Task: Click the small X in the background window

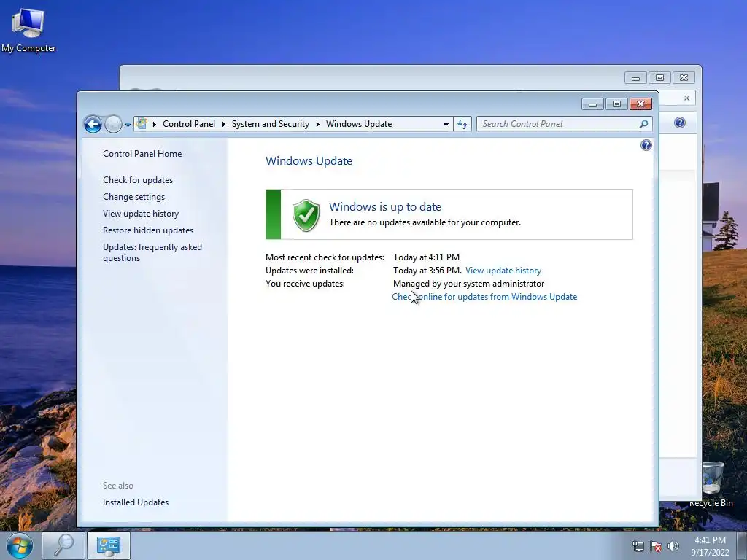Action: (x=686, y=98)
